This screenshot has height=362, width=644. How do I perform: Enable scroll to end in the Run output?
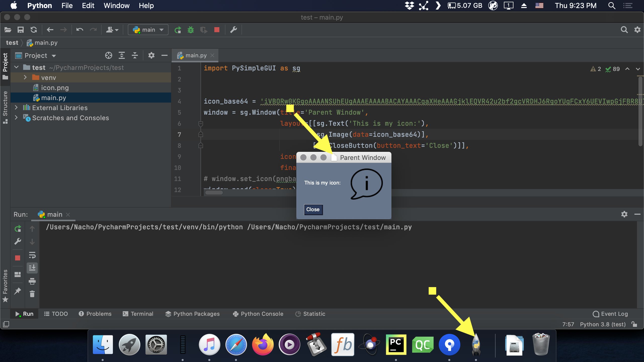pos(32,268)
